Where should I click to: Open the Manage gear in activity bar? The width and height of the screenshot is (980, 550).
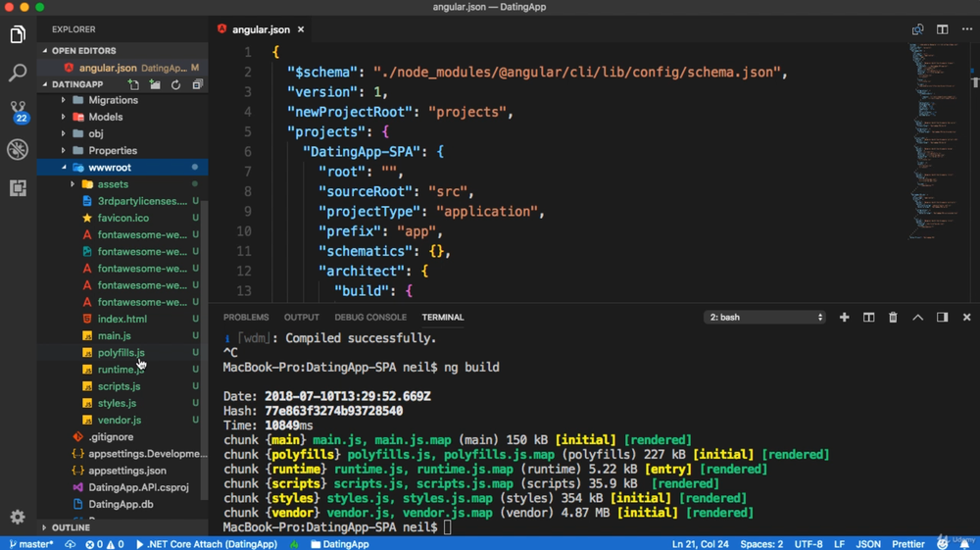(18, 517)
